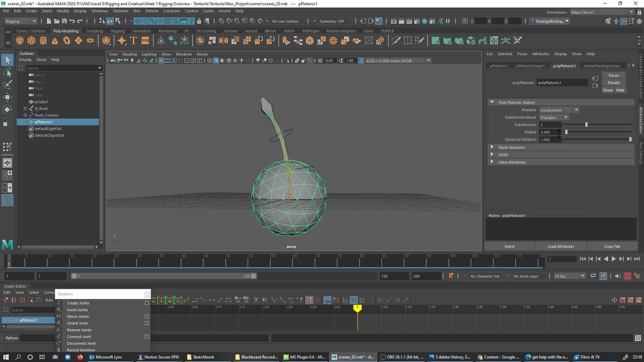Open the Skeleton menu in menu bar
Image resolution: width=644 pixels, height=362 pixels.
pyautogui.click(x=120, y=11)
